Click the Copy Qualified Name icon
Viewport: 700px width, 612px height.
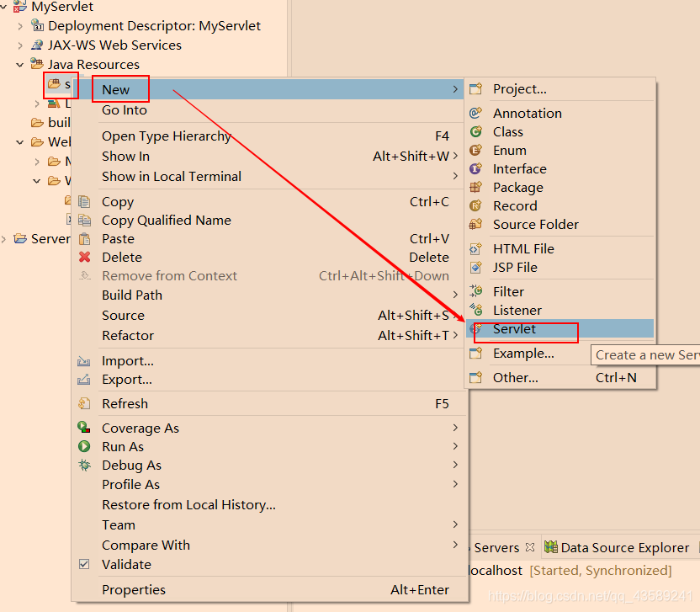(x=84, y=221)
